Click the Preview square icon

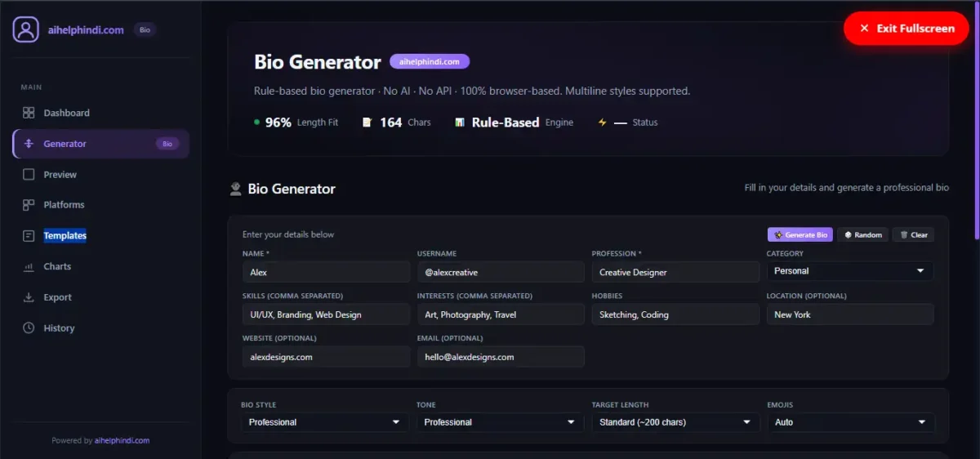coord(29,175)
